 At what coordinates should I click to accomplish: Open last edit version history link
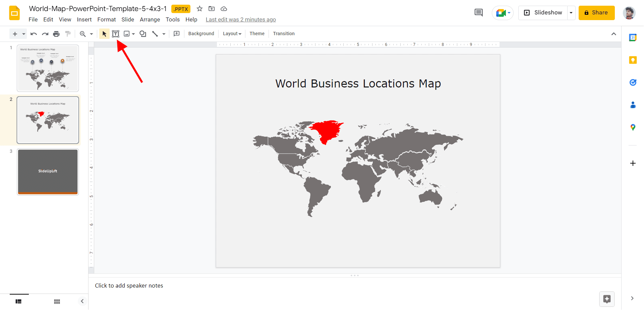coord(241,19)
